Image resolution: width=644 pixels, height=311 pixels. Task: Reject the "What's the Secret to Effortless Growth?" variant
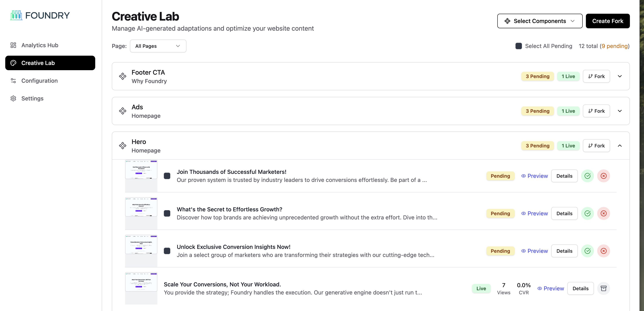pyautogui.click(x=603, y=214)
